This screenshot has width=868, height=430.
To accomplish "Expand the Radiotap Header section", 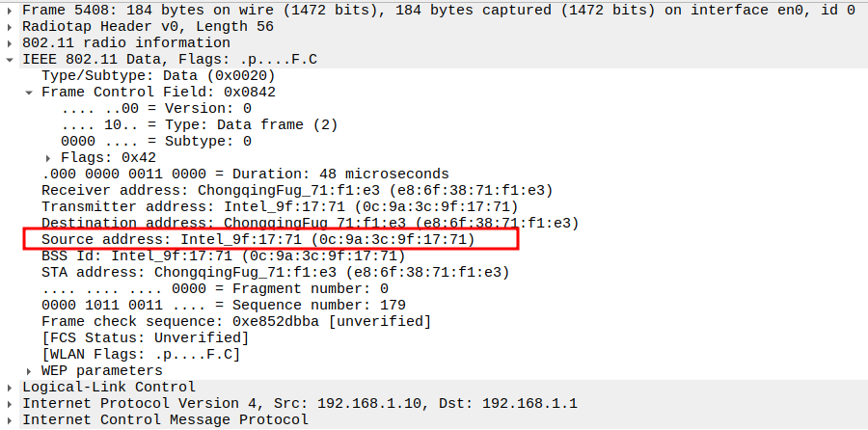I will [11, 26].
